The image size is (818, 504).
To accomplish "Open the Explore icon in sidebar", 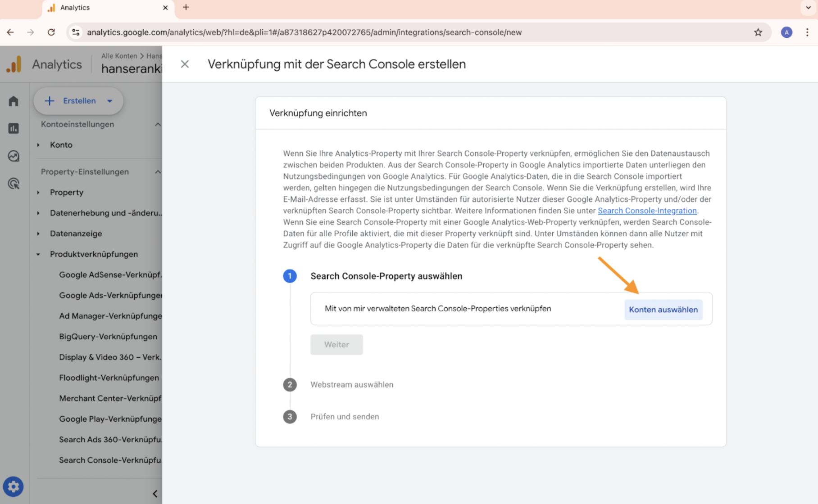I will click(x=14, y=156).
